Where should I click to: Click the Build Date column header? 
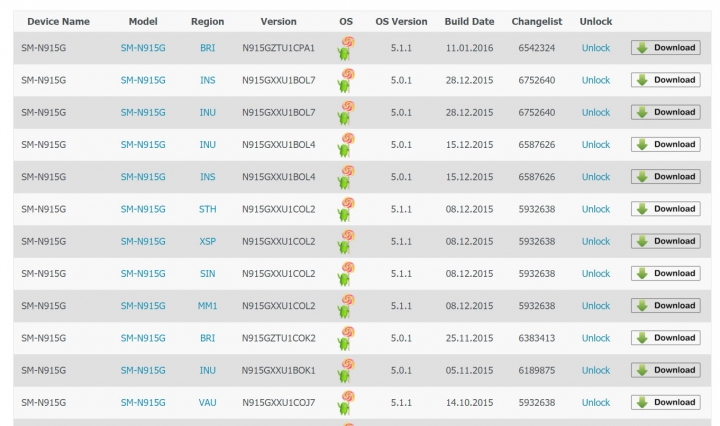[x=469, y=22]
